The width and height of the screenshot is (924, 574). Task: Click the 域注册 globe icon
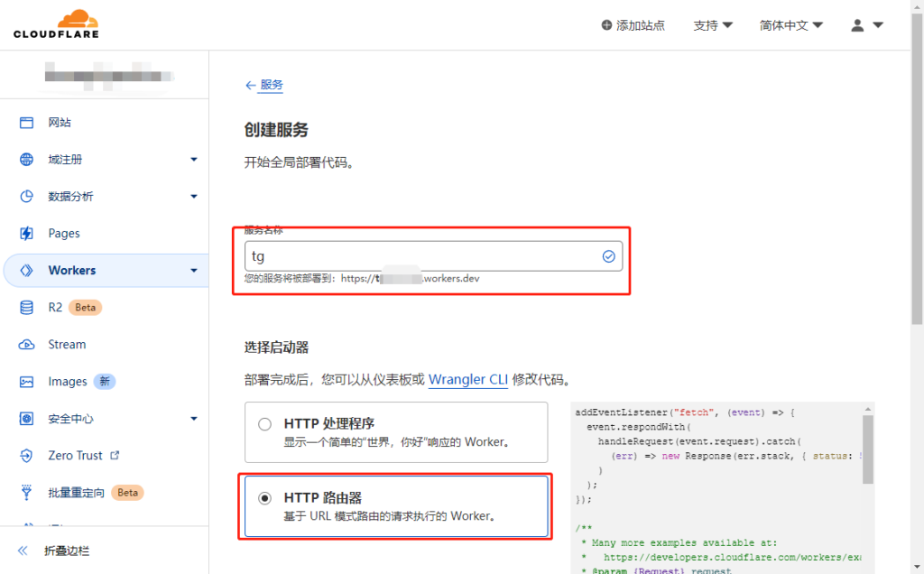point(27,160)
